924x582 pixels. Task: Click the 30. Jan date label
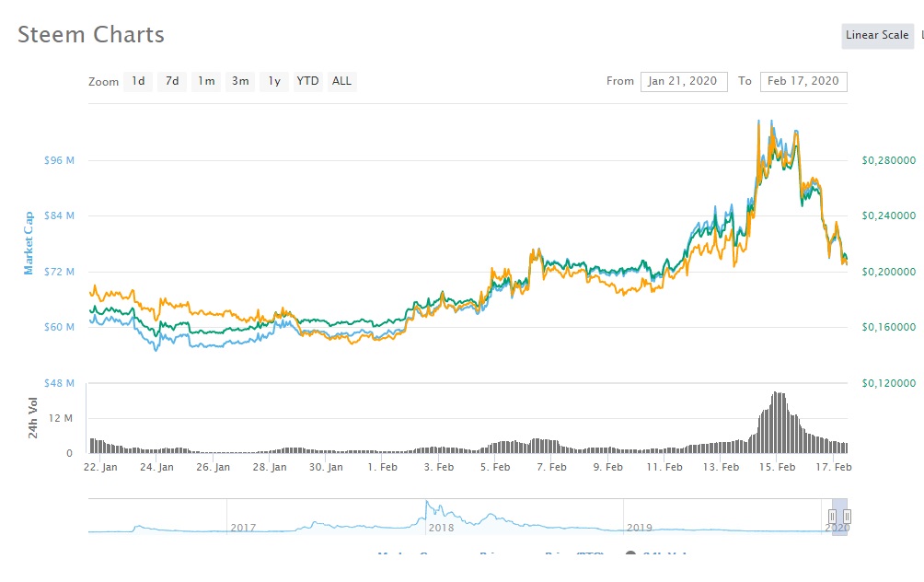(326, 467)
